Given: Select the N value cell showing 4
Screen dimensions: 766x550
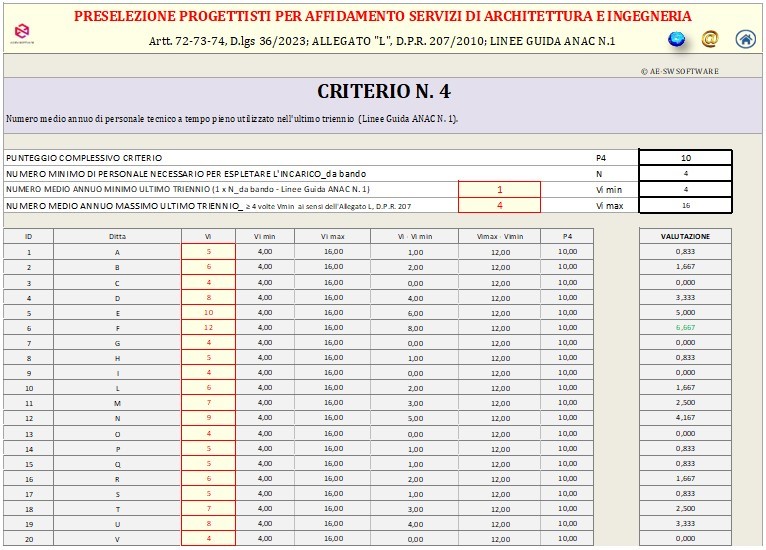Looking at the screenshot, I should coord(685,173).
